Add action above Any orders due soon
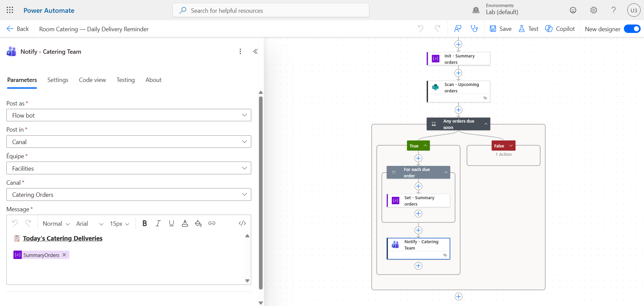The image size is (644, 306). tap(459, 110)
